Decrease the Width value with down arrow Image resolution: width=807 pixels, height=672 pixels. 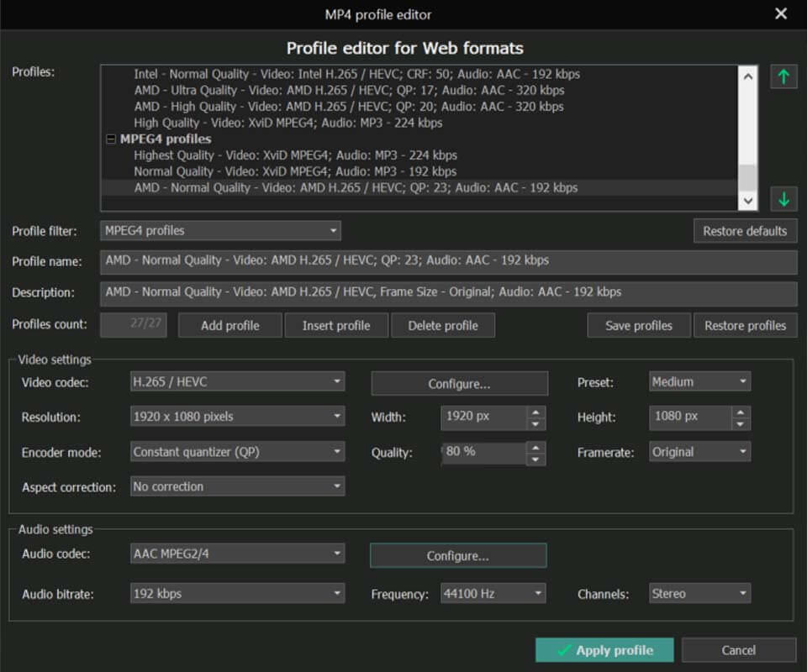535,424
